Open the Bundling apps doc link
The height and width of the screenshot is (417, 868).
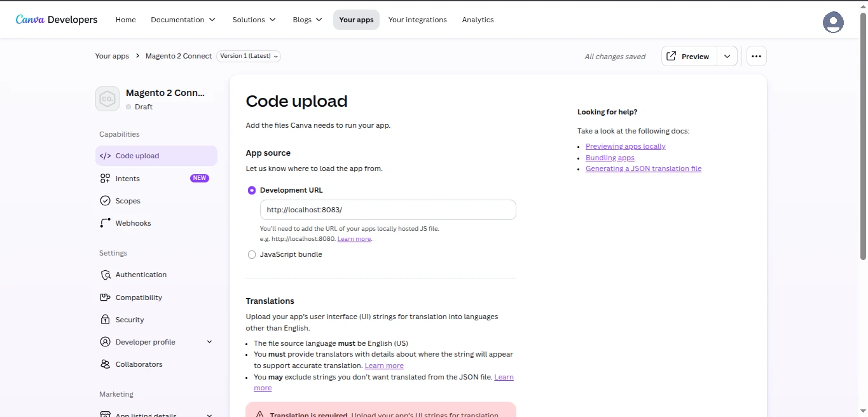610,158
